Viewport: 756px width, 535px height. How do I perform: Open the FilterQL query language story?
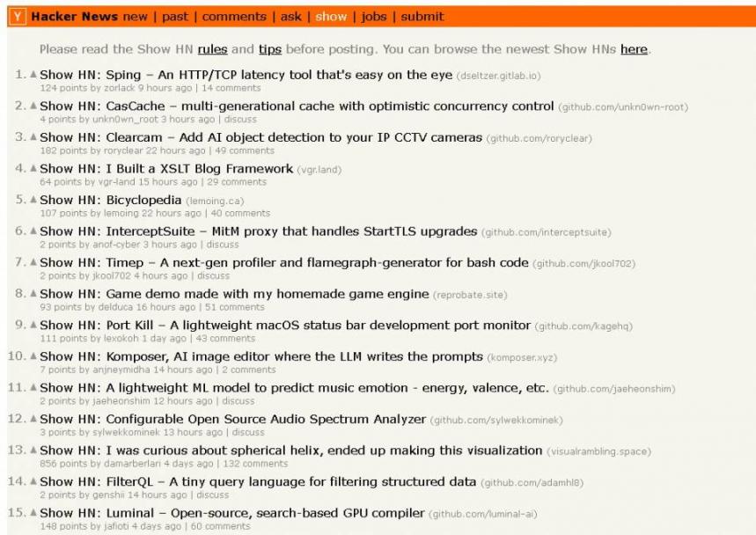[258, 482]
